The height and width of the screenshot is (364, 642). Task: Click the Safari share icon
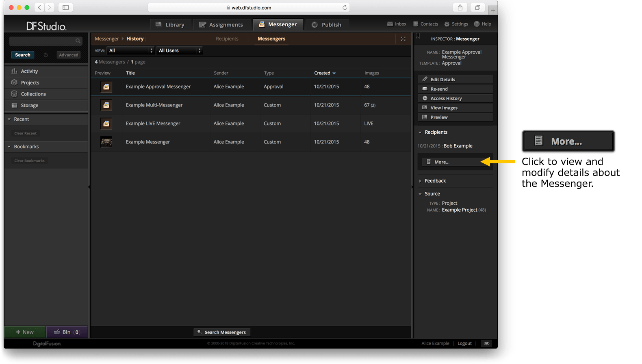tap(460, 7)
